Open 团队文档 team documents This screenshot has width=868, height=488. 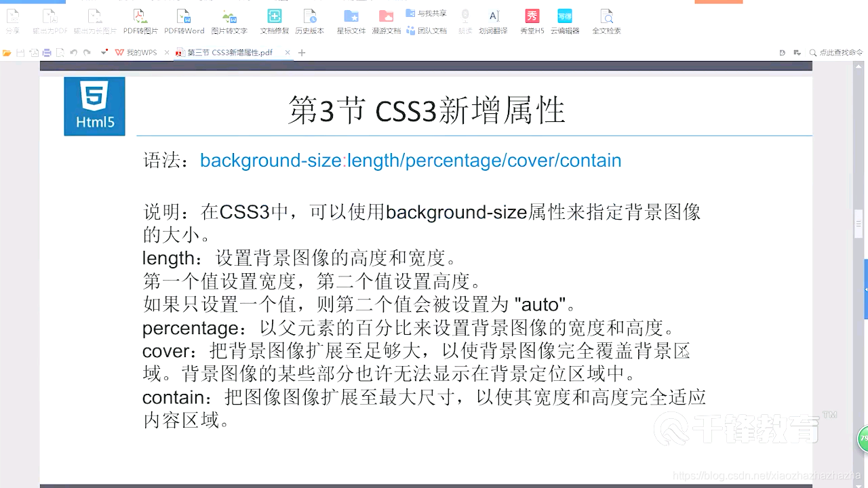(427, 30)
